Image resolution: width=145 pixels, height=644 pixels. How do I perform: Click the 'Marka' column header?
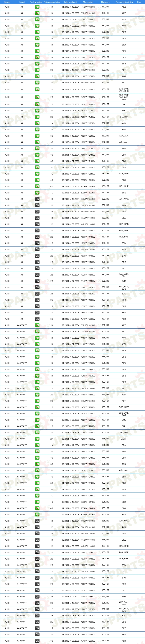7,2
